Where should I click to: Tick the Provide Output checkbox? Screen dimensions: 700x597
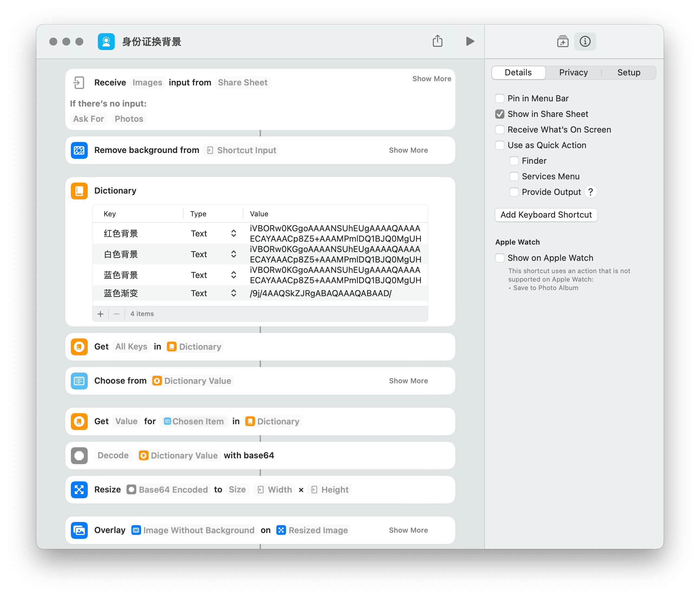point(514,192)
